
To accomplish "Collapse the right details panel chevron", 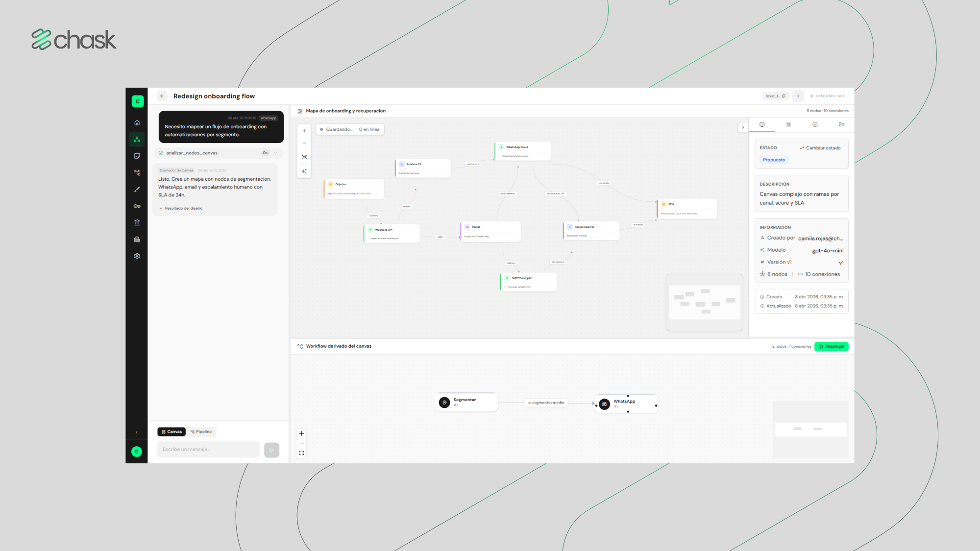I will [x=743, y=127].
